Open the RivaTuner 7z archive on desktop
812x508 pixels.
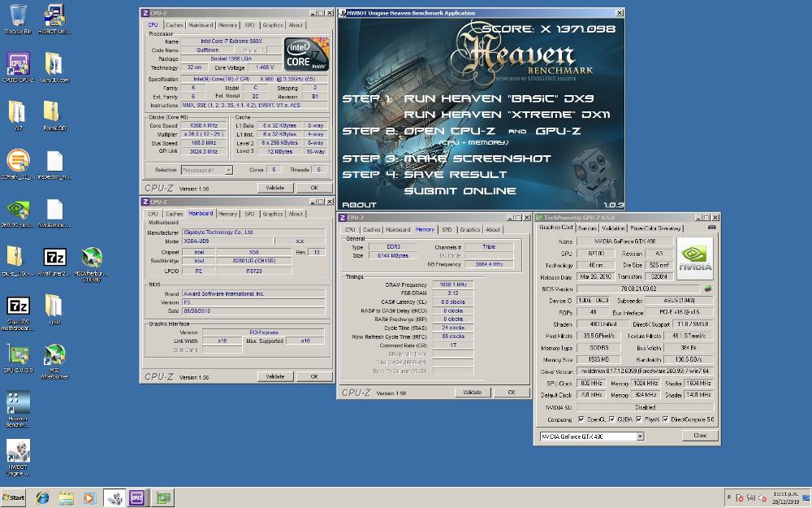pyautogui.click(x=54, y=262)
